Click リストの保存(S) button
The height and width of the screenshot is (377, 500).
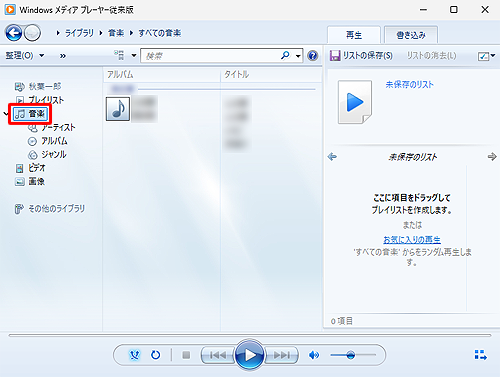point(361,55)
